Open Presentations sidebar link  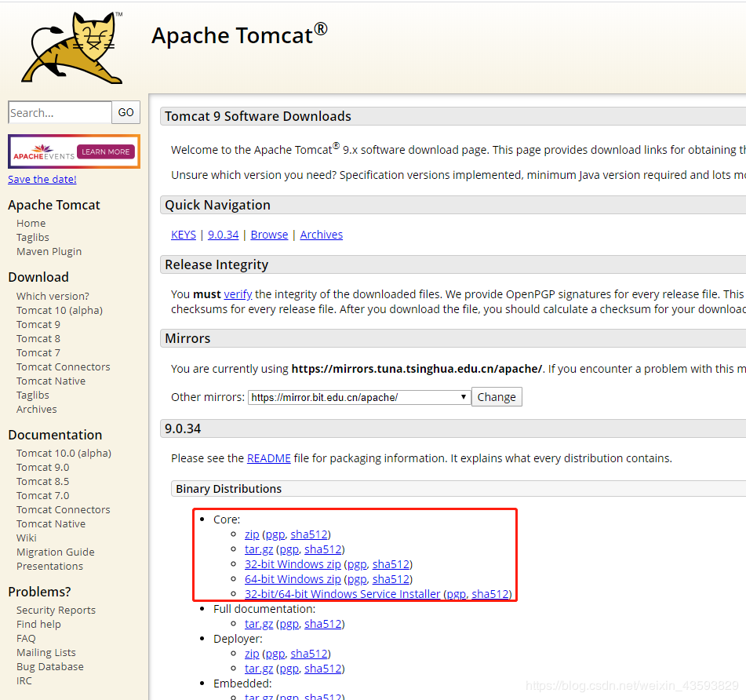pos(50,567)
